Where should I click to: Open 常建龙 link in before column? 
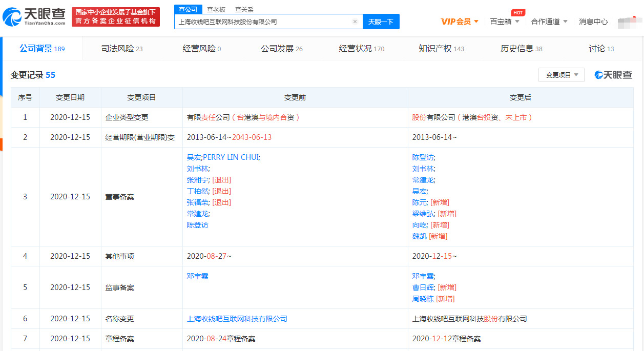click(x=198, y=214)
